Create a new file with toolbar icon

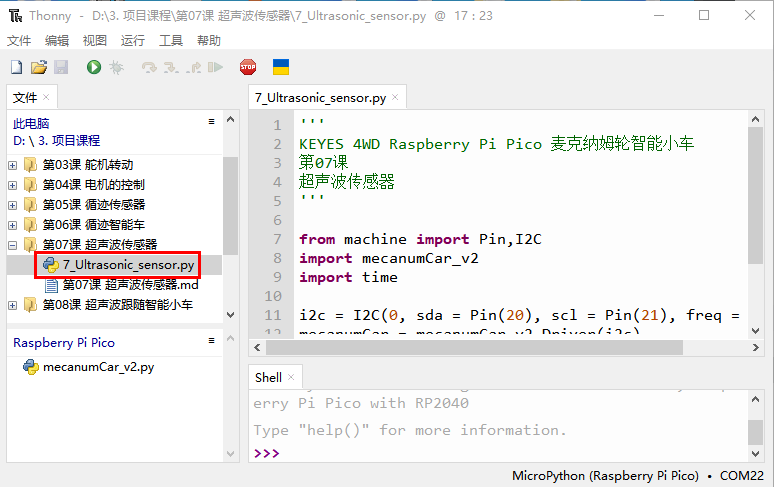(16, 67)
